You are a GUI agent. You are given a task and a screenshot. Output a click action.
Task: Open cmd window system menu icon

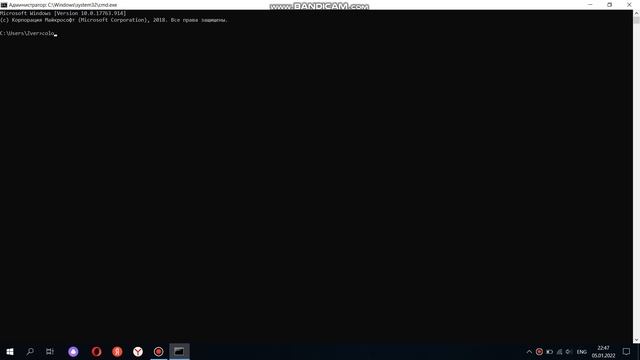(x=4, y=5)
